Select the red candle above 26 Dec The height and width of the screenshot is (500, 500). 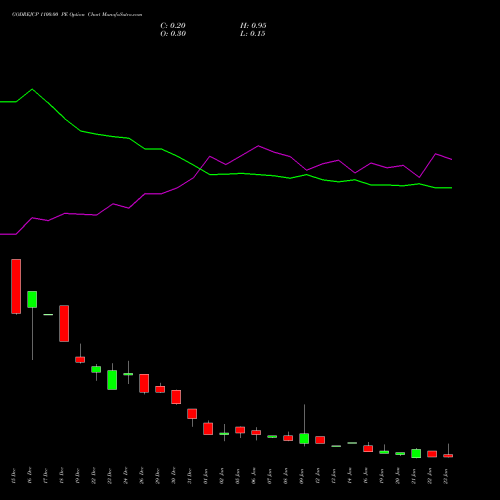(144, 383)
